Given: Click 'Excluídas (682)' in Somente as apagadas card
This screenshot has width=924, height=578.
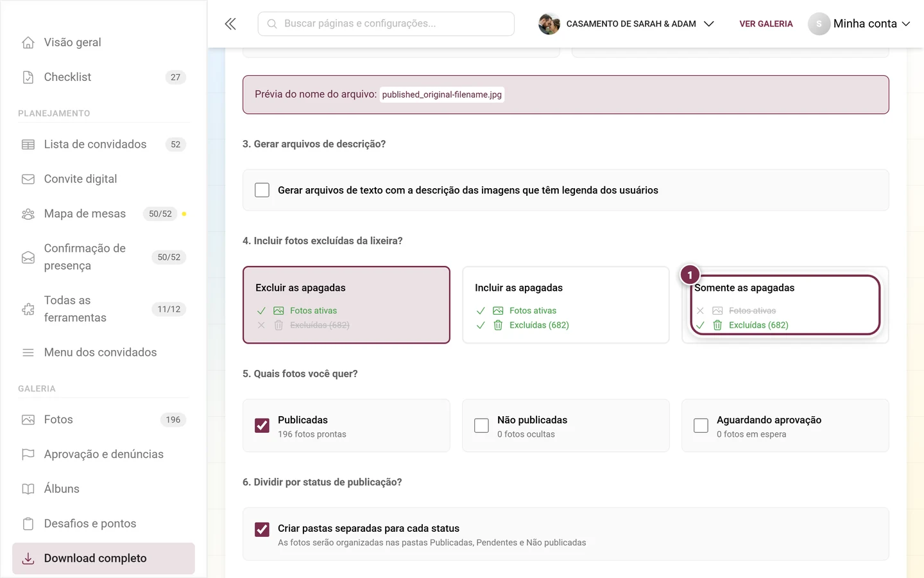Looking at the screenshot, I should click(x=758, y=326).
